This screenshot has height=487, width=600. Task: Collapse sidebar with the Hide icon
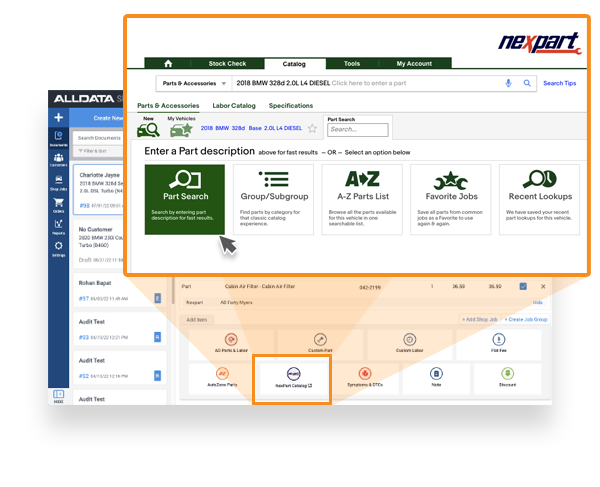point(59,396)
